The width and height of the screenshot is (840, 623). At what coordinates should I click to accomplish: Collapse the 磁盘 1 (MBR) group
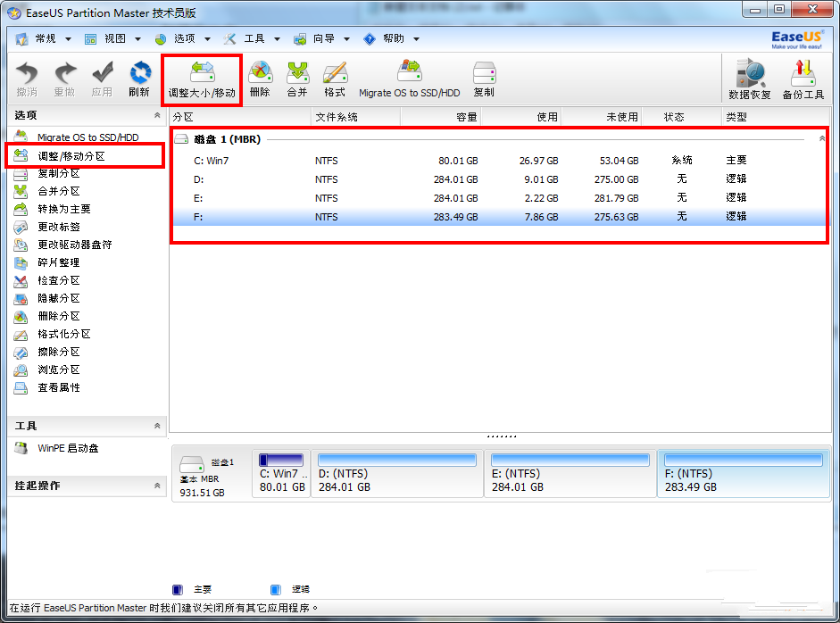pyautogui.click(x=822, y=138)
